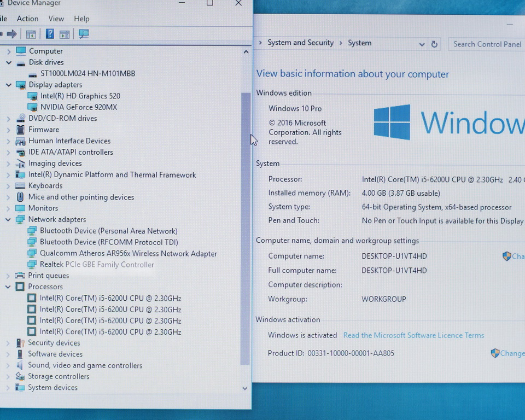
Task: Collapse the Network adapters node
Action: [x=8, y=220]
